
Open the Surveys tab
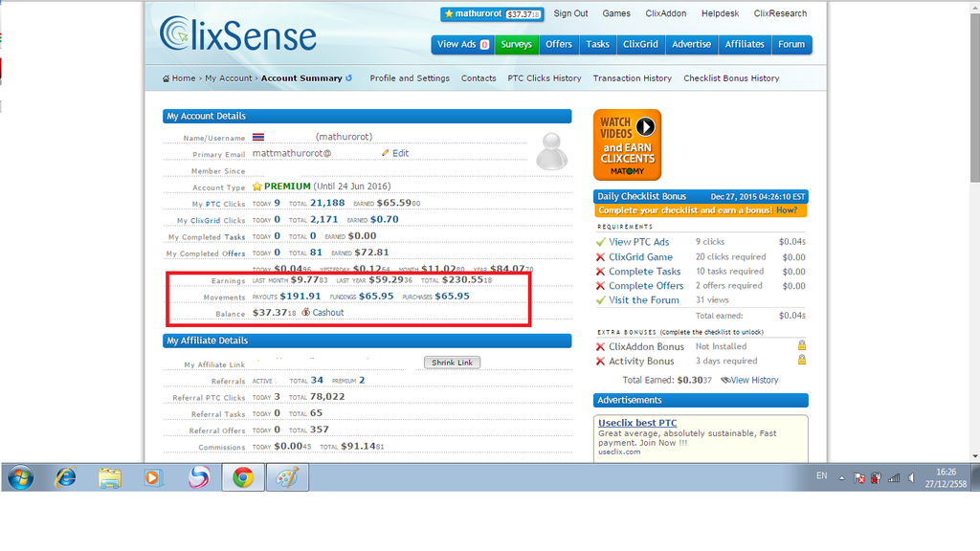tap(516, 44)
